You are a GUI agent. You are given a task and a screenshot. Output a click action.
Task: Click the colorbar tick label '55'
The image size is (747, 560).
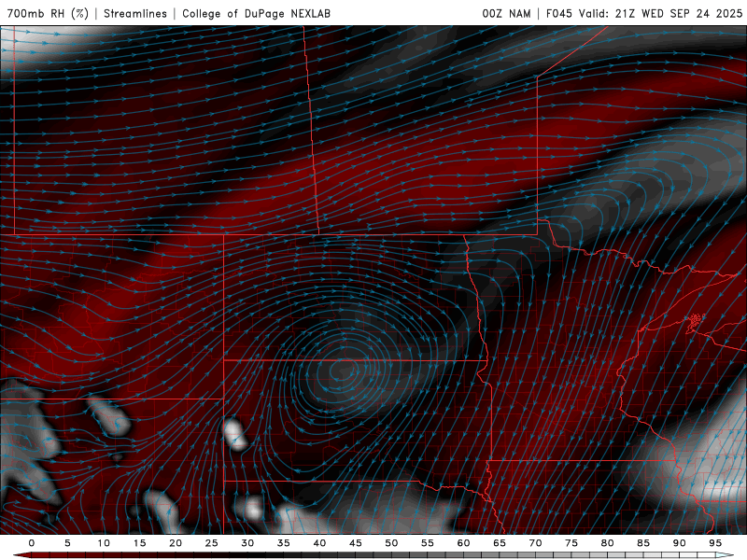point(428,543)
